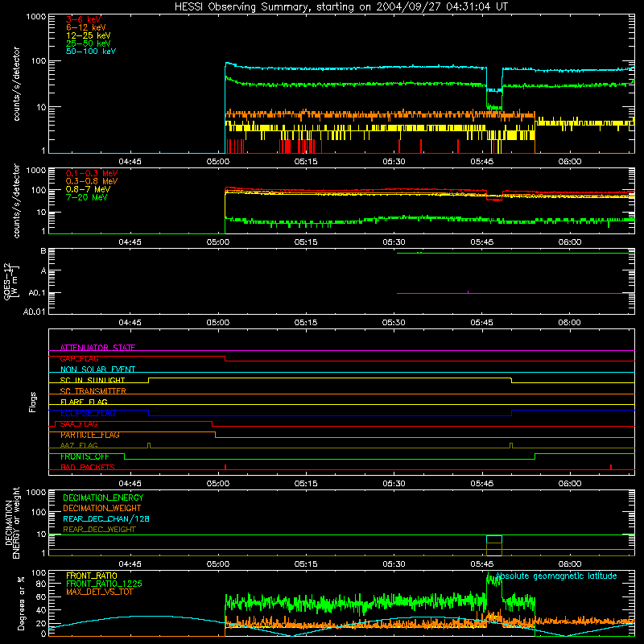Click the DECIMATION_WEIGHT legend label

click(x=102, y=508)
